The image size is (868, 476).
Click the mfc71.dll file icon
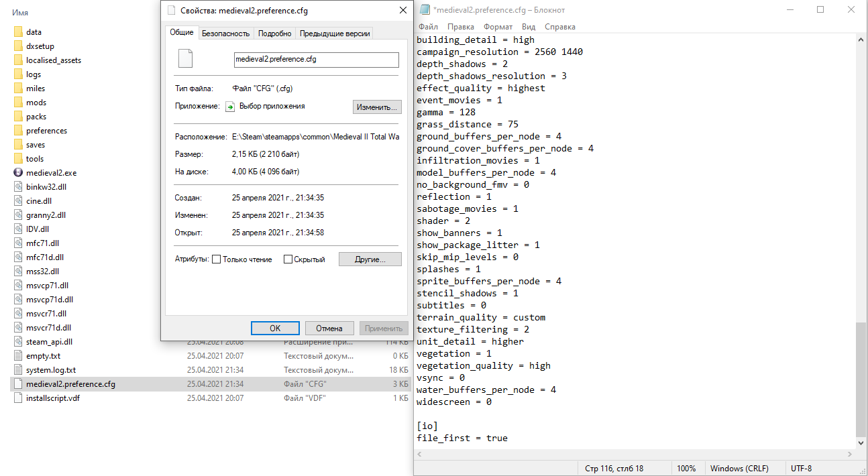pyautogui.click(x=18, y=243)
